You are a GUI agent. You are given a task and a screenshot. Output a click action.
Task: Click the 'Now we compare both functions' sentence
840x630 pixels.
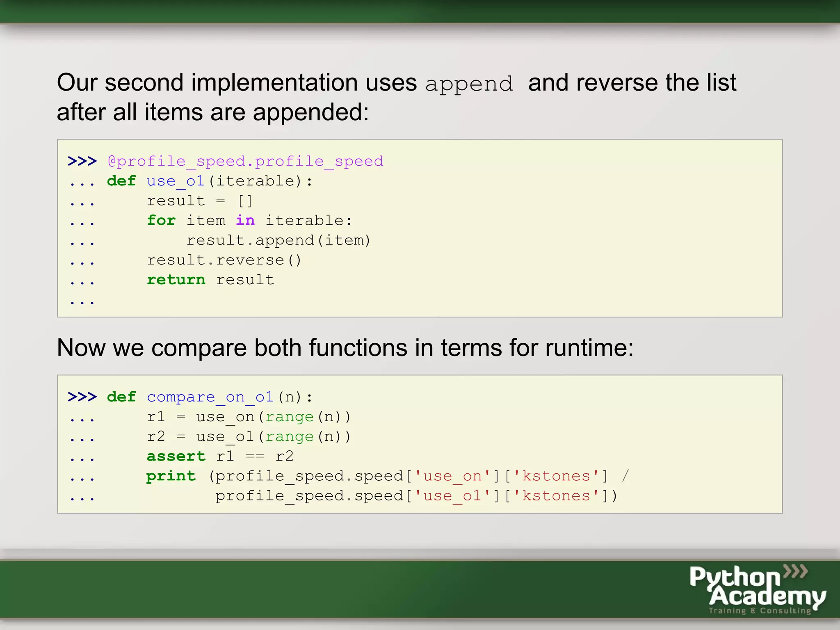tap(345, 348)
